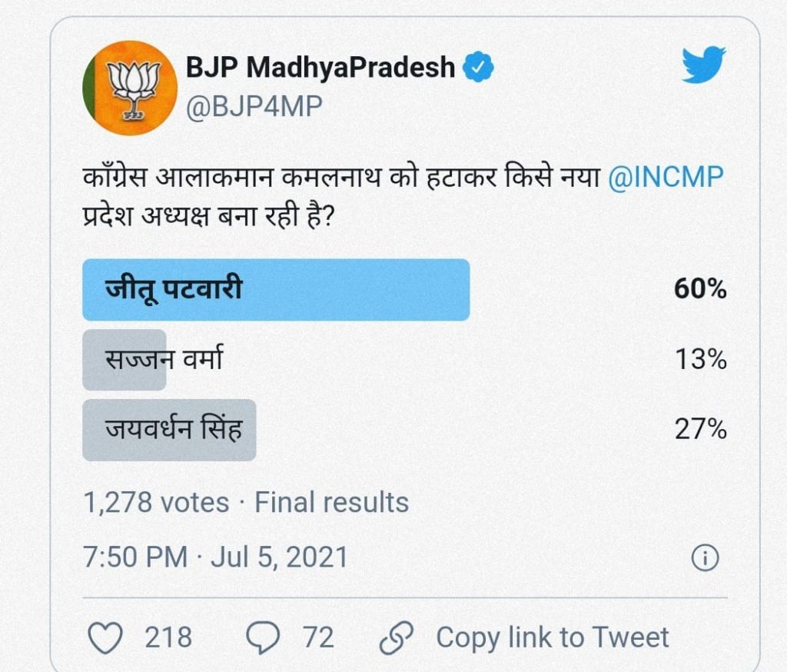
Task: Like the tweet with the heart icon
Action: (x=106, y=637)
